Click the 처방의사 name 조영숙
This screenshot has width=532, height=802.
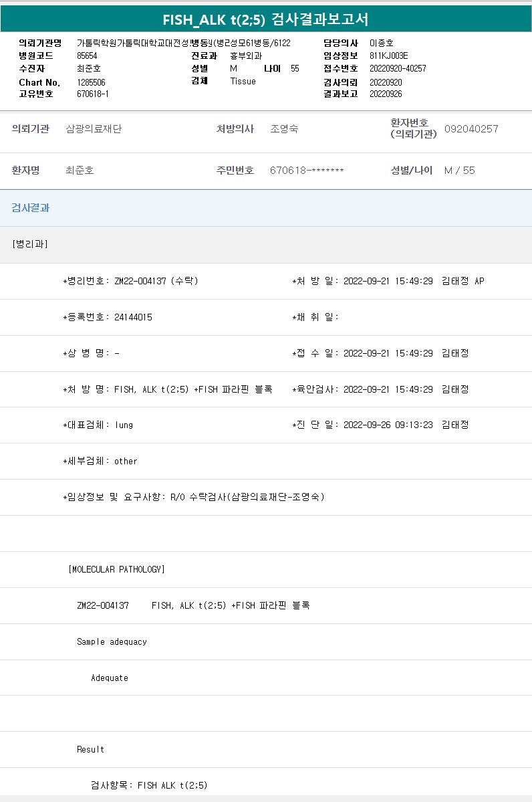coord(284,129)
